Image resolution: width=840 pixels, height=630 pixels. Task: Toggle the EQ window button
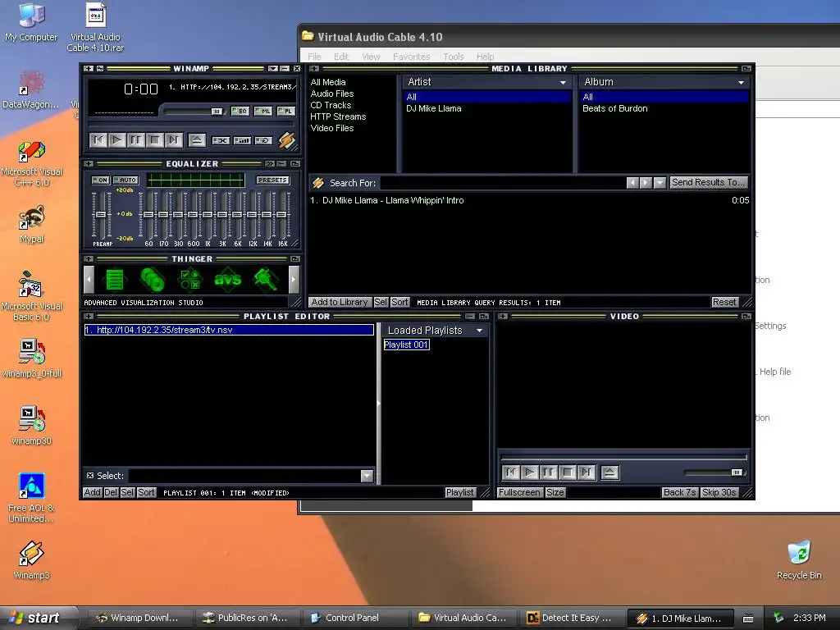(x=240, y=112)
